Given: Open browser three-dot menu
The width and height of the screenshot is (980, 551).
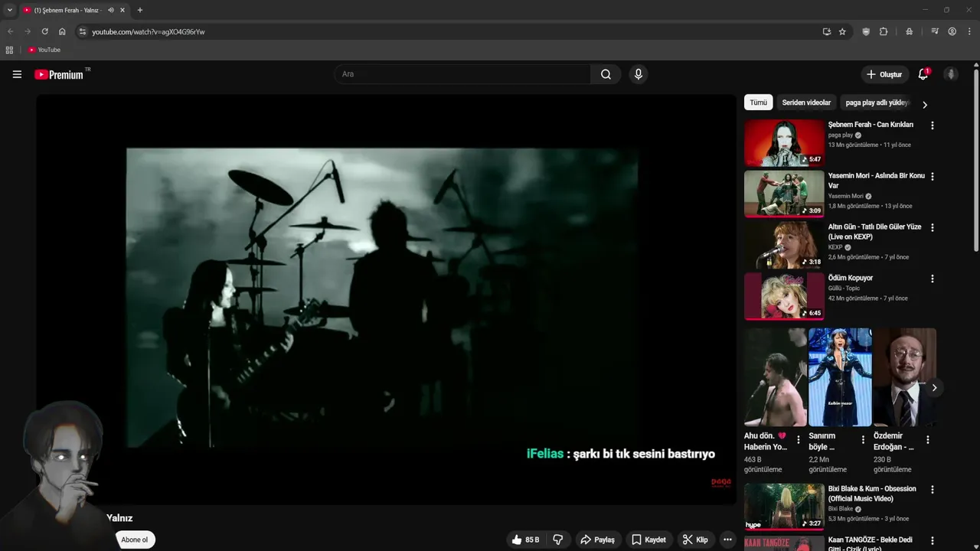Looking at the screenshot, I should [970, 31].
